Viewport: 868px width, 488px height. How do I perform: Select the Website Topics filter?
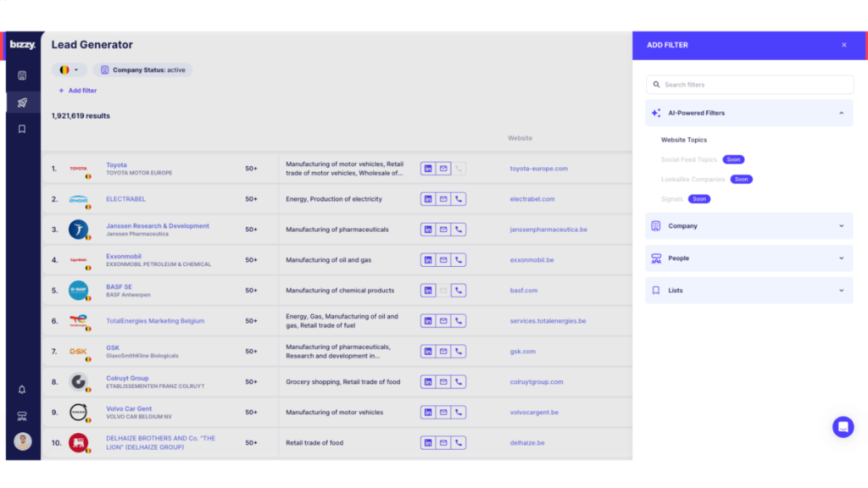click(683, 139)
